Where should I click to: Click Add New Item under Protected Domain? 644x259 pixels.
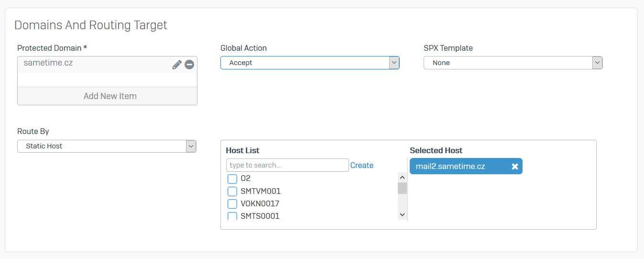tap(110, 96)
